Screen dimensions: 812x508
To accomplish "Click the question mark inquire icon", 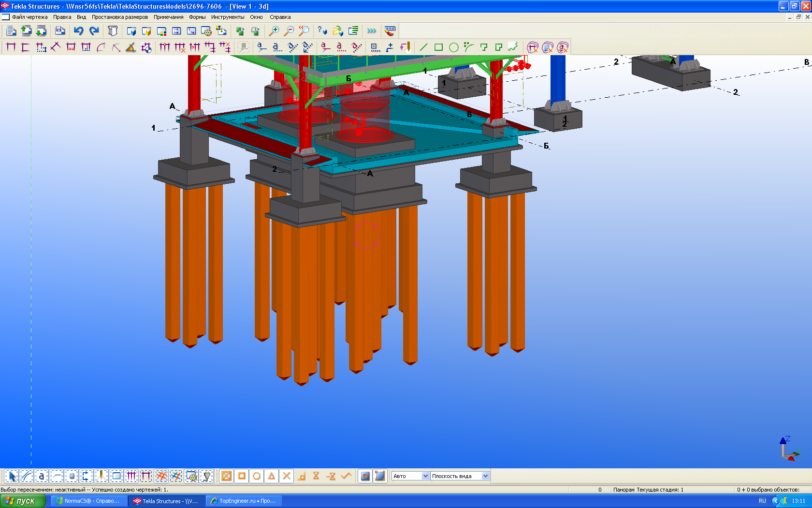I will tap(322, 31).
